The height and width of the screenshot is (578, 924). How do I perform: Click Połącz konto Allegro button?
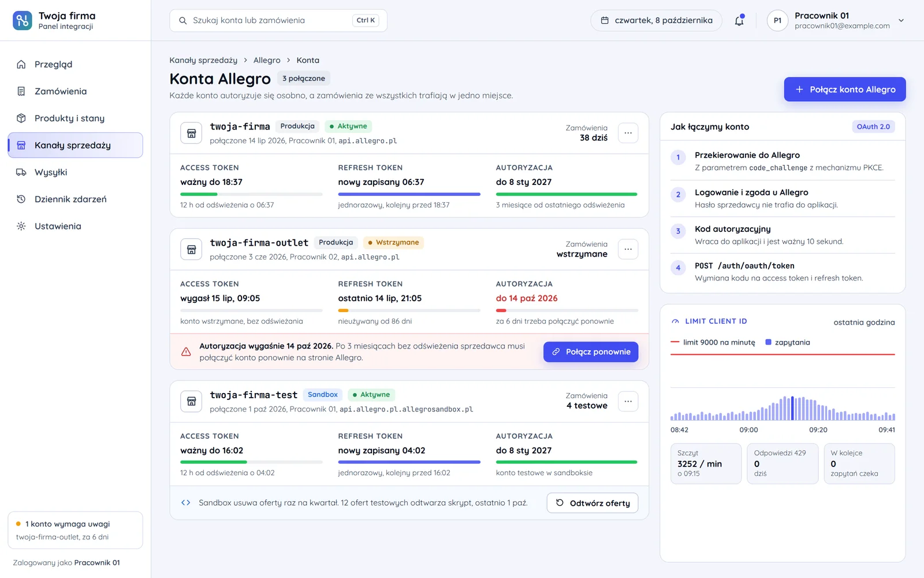845,89
